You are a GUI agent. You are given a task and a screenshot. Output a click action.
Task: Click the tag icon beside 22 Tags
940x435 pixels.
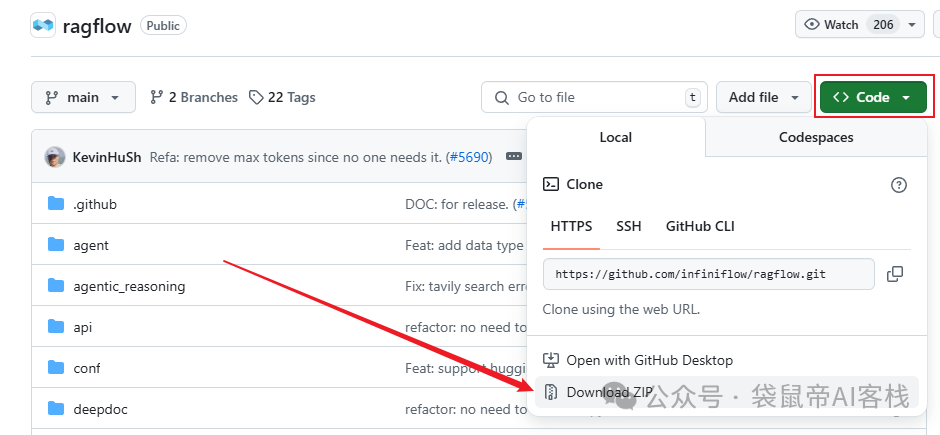pos(256,97)
